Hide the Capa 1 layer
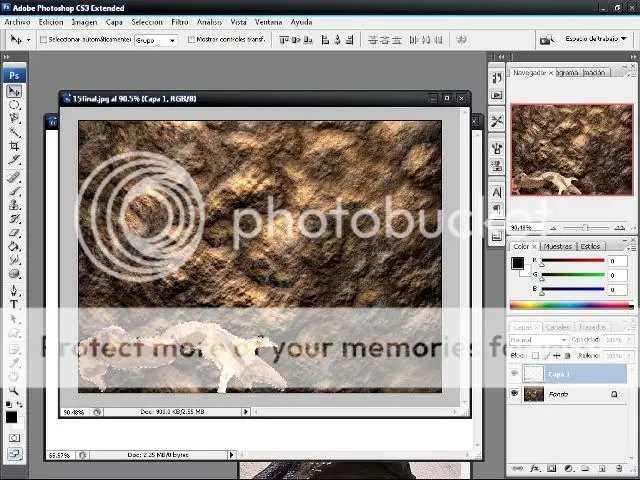Screen dimensions: 640x480 click(514, 373)
